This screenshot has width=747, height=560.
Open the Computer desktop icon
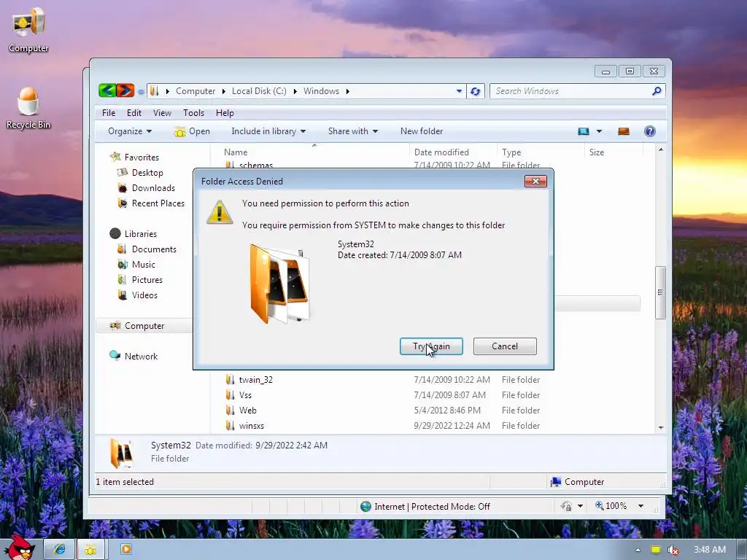[x=28, y=31]
